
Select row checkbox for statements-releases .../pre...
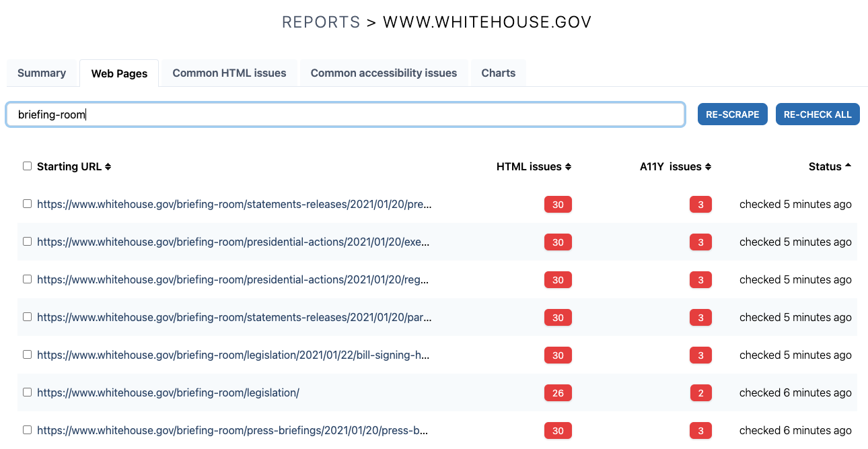[27, 203]
